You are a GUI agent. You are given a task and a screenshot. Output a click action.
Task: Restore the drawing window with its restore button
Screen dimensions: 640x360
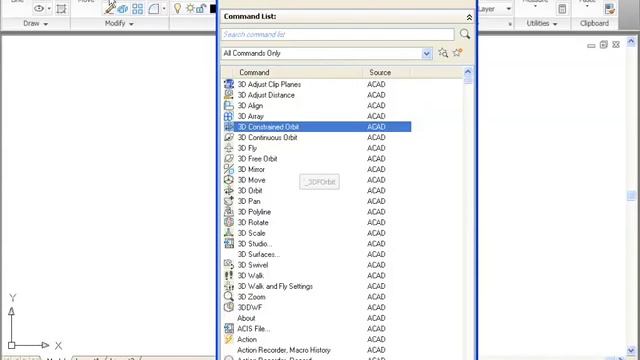coord(603,44)
